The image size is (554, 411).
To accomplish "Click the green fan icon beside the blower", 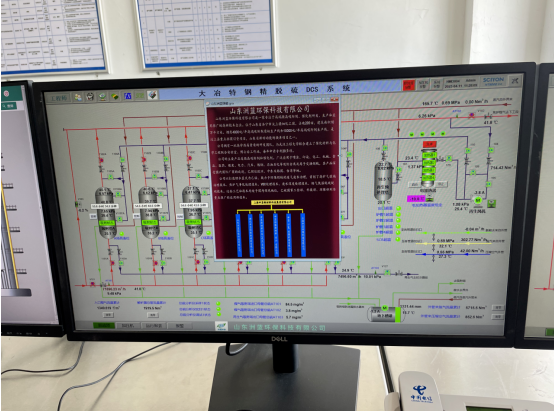I will point(491,204).
